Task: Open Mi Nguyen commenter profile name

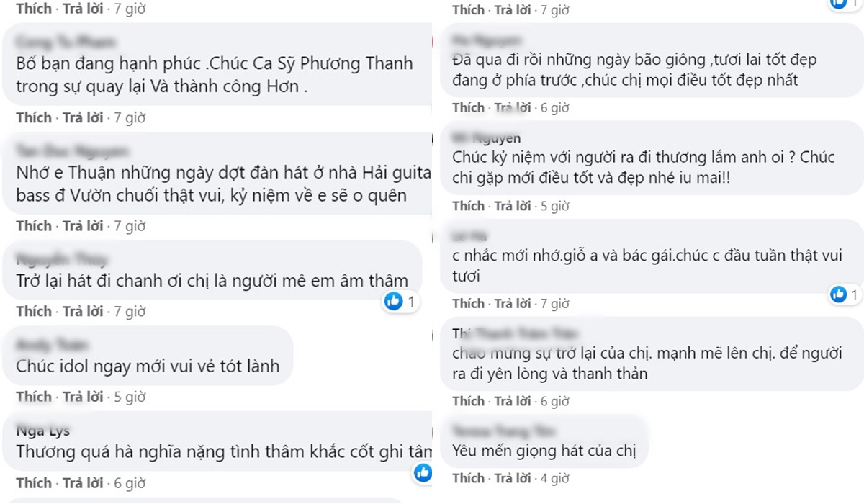Action: coord(487,138)
